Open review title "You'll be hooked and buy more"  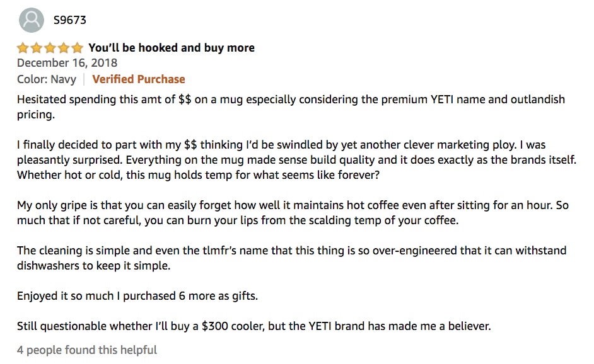click(x=172, y=48)
